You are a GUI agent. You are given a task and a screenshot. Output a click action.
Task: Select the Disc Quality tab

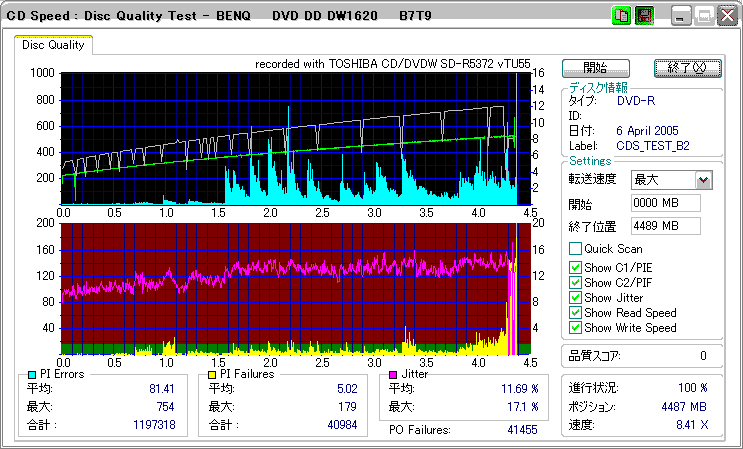coord(53,45)
